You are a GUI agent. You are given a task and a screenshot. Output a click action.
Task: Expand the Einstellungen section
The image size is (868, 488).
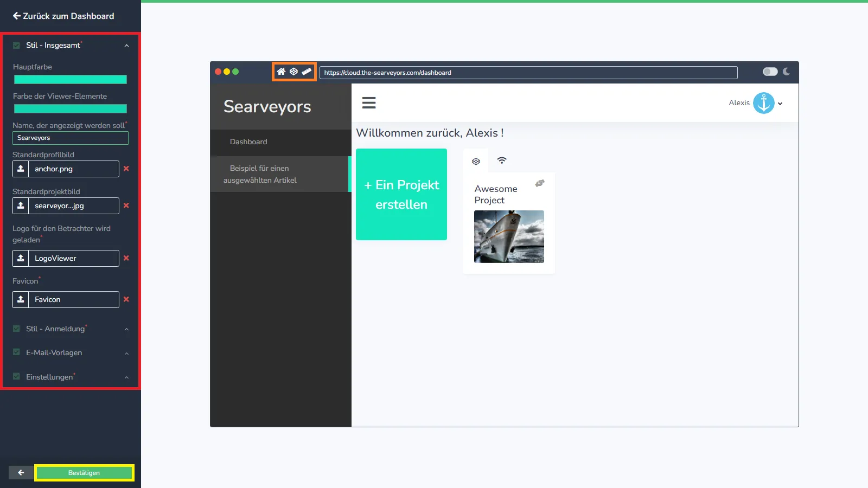pos(126,377)
